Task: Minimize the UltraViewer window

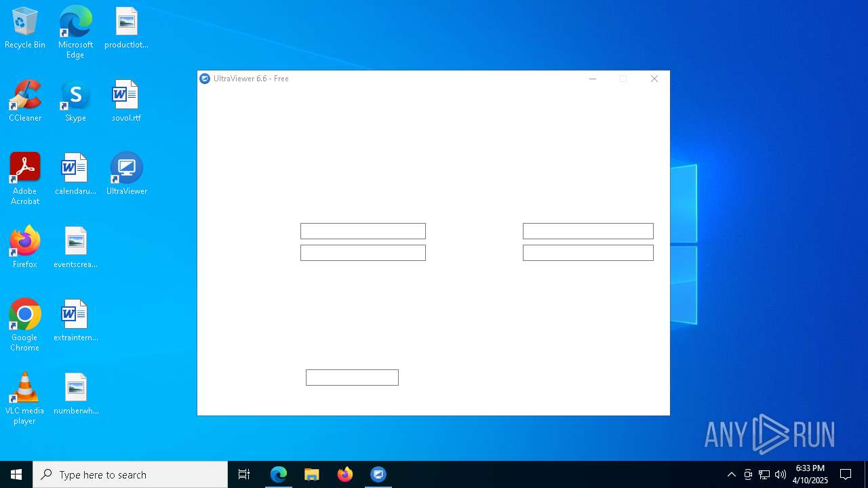Action: [x=593, y=79]
